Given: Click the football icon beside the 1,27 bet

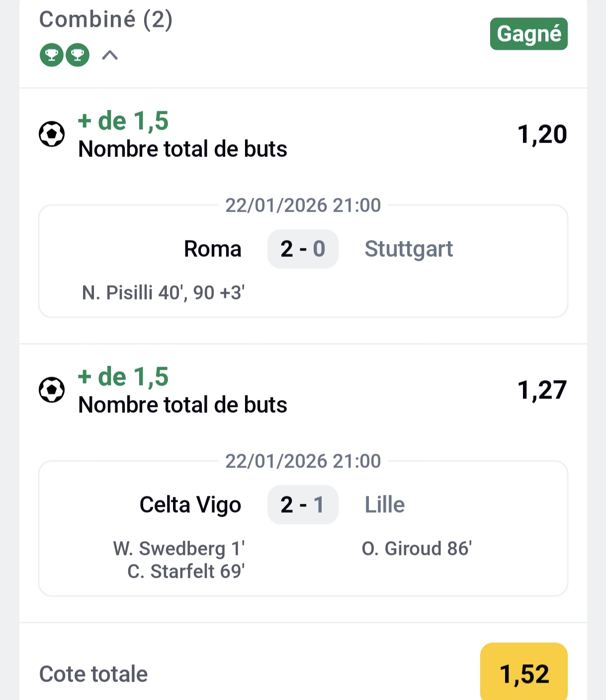Looking at the screenshot, I should [52, 390].
